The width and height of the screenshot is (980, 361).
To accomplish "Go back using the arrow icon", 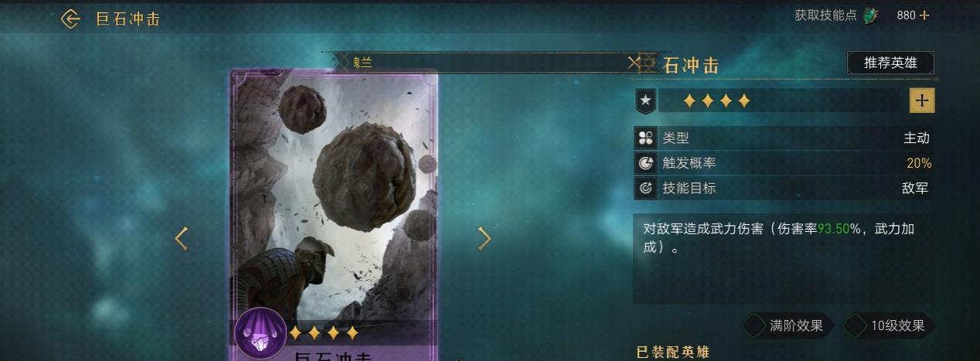I will (x=70, y=19).
